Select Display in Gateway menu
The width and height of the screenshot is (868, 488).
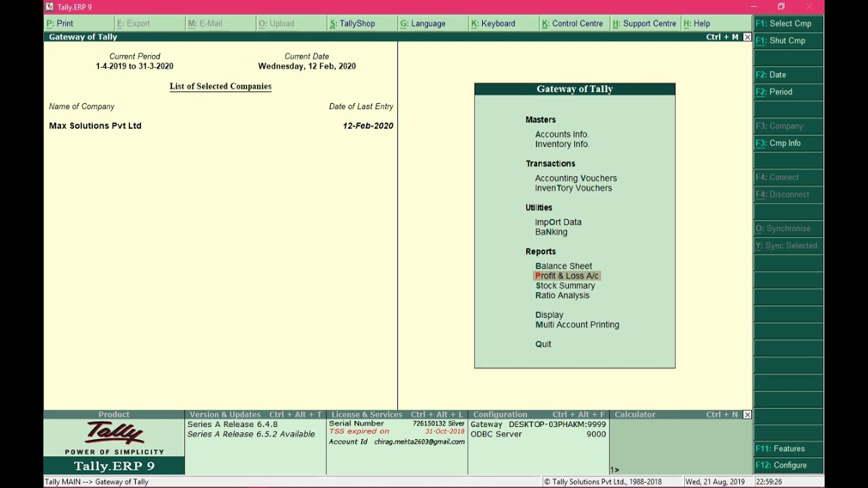549,315
